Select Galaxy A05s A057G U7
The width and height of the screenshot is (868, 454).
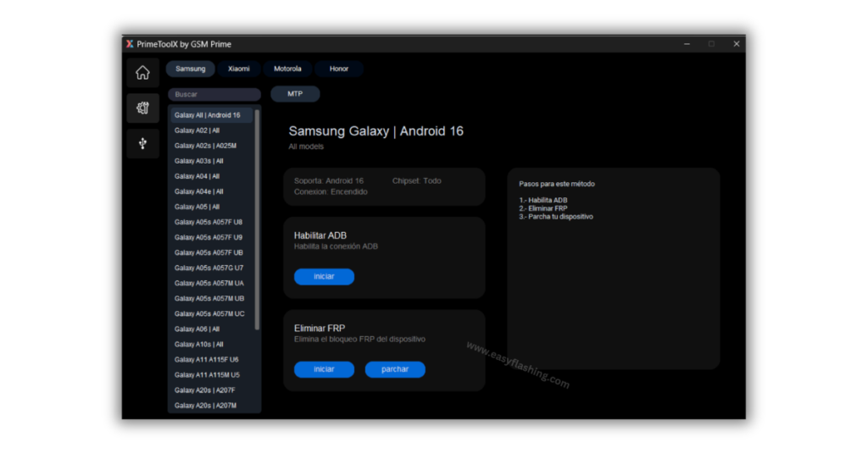tap(211, 269)
